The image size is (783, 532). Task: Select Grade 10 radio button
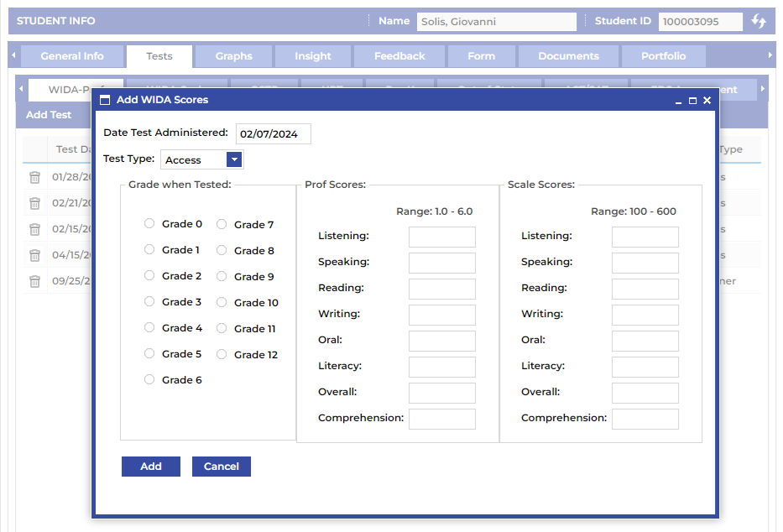click(222, 302)
